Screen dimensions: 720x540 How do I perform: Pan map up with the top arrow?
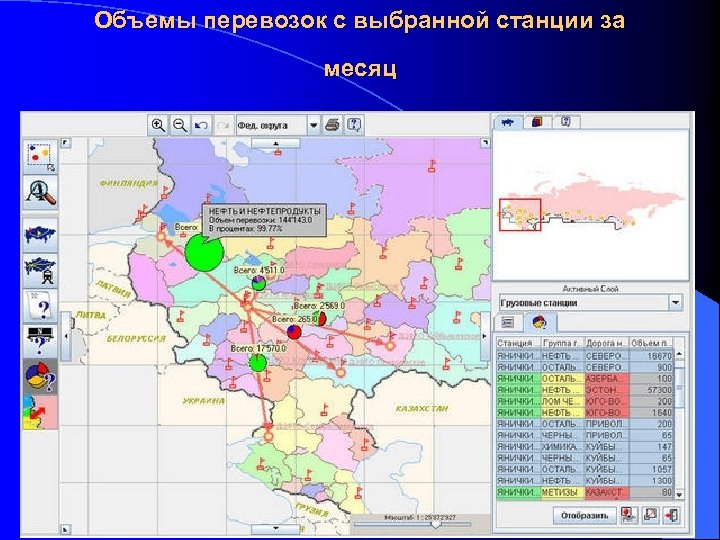coord(276,143)
